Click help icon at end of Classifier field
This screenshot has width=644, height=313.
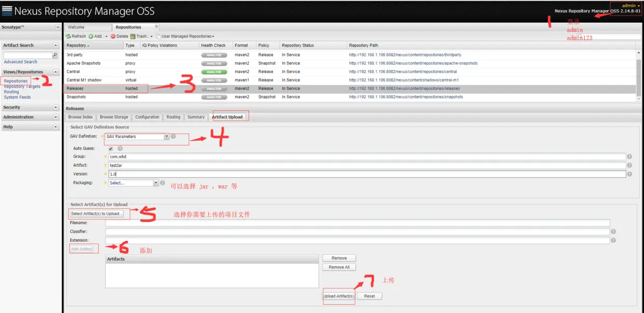tap(613, 232)
